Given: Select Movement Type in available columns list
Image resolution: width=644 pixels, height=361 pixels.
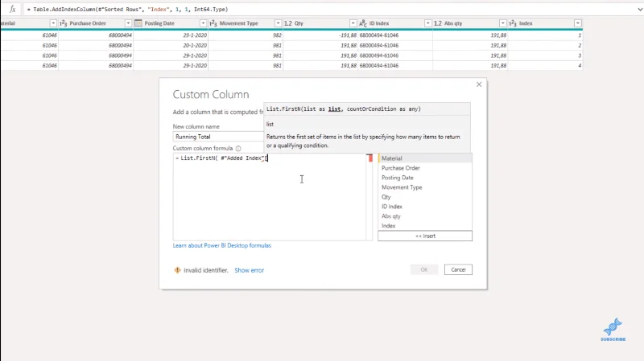Looking at the screenshot, I should click(x=425, y=187).
